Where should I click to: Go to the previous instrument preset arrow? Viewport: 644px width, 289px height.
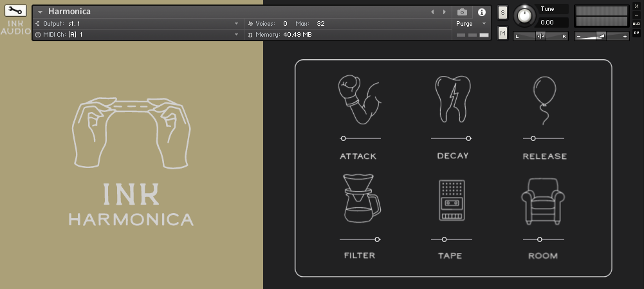pyautogui.click(x=433, y=12)
